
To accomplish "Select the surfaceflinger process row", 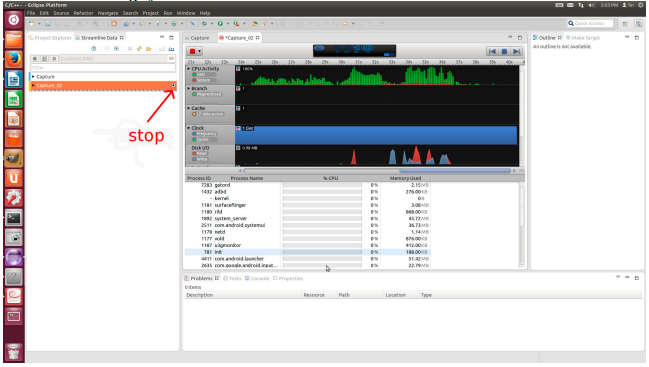I will point(308,205).
